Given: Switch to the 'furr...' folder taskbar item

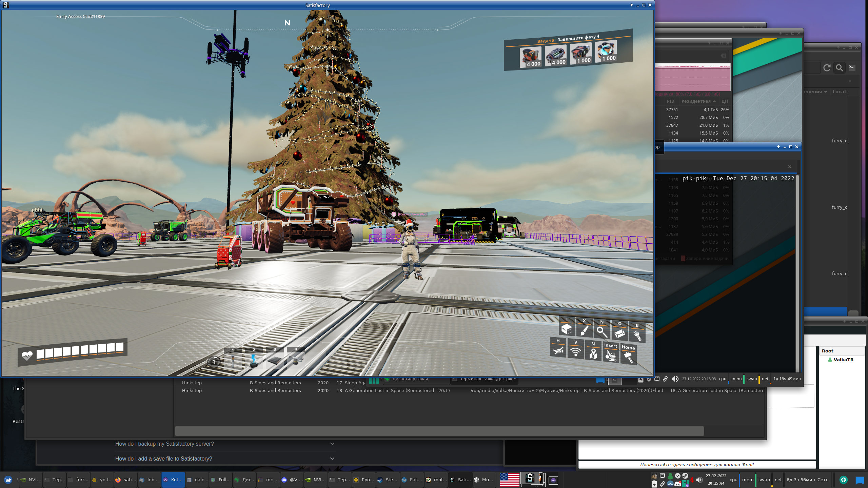Looking at the screenshot, I should point(78,480).
